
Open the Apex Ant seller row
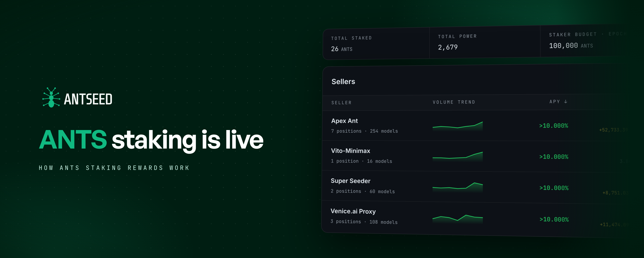(x=475, y=126)
